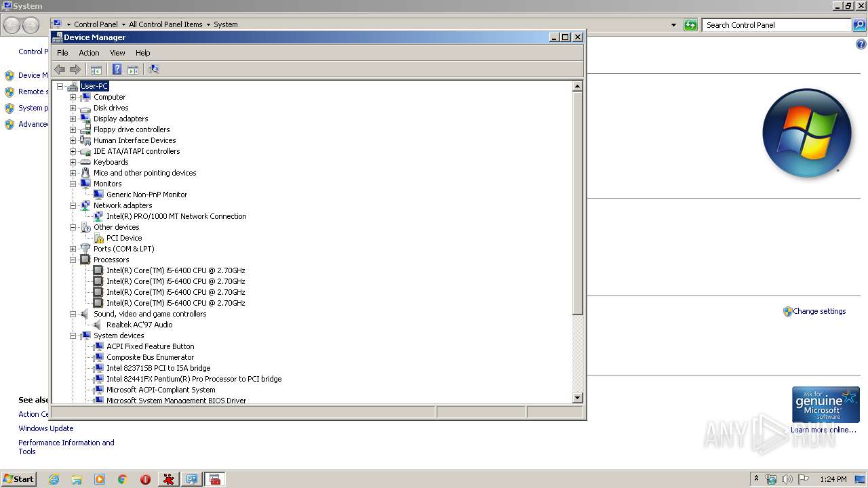
Task: Collapse the Processors category
Action: (73, 260)
